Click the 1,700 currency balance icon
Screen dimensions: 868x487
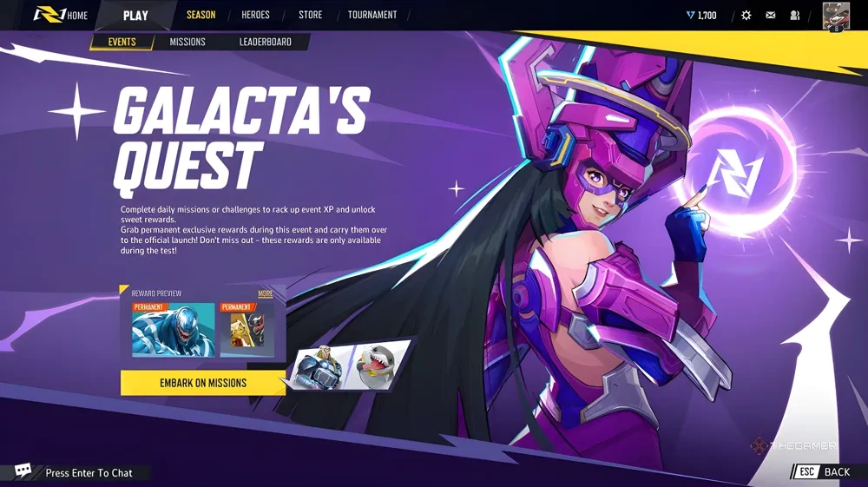[x=690, y=16]
